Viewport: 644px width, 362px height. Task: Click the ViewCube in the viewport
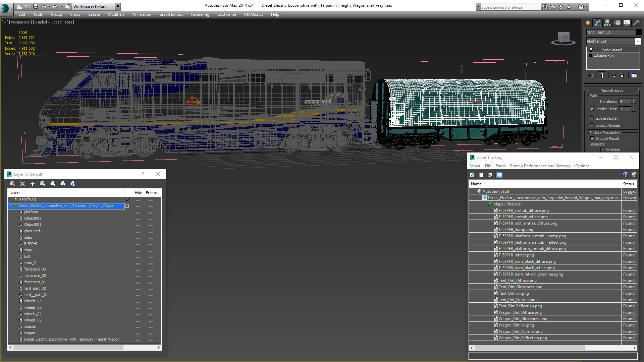563,38
